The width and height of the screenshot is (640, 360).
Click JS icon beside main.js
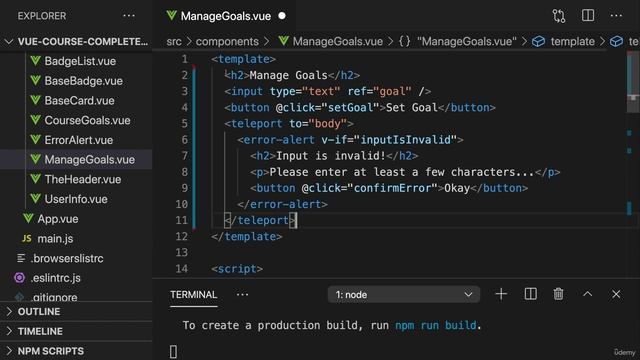tap(27, 238)
